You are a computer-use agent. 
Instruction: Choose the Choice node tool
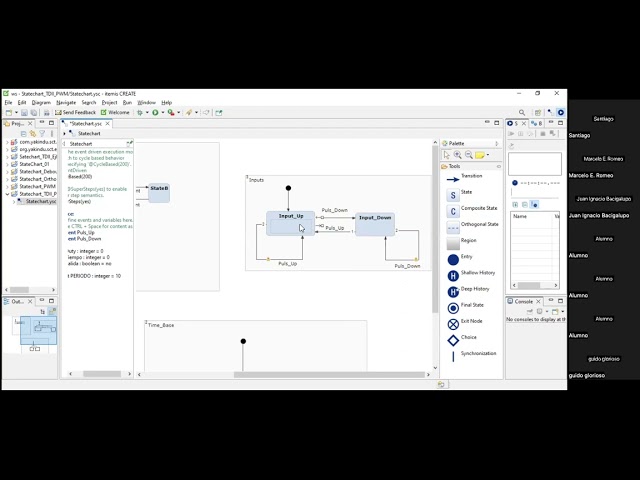(462, 338)
